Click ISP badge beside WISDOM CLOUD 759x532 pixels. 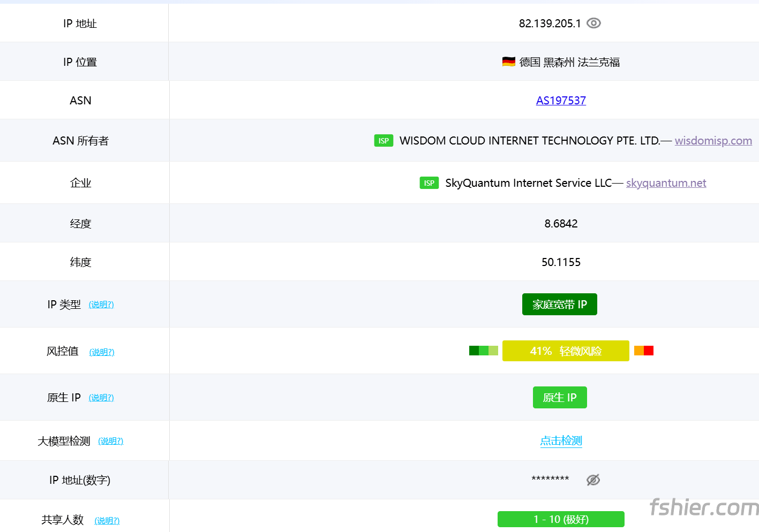coord(384,141)
